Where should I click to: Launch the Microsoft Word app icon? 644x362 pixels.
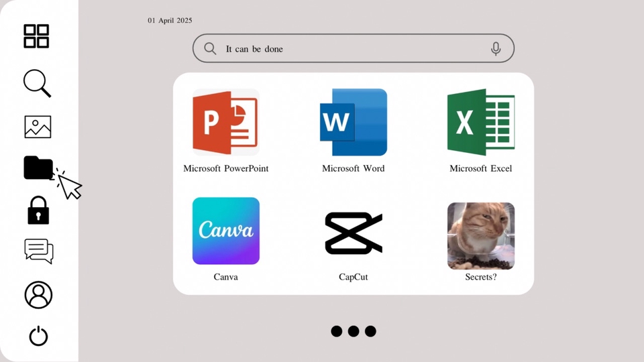click(354, 123)
